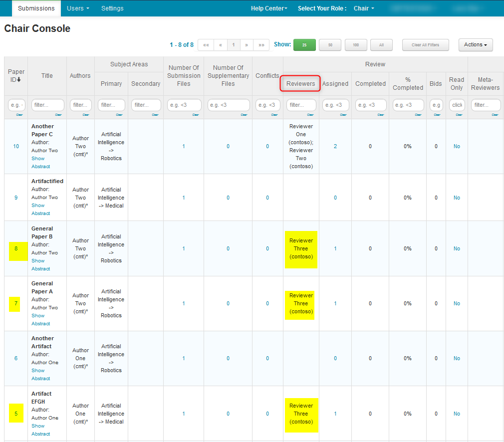Viewport: 504px width, 442px height.
Task: Focus the Assigned filter field
Action: (335, 105)
